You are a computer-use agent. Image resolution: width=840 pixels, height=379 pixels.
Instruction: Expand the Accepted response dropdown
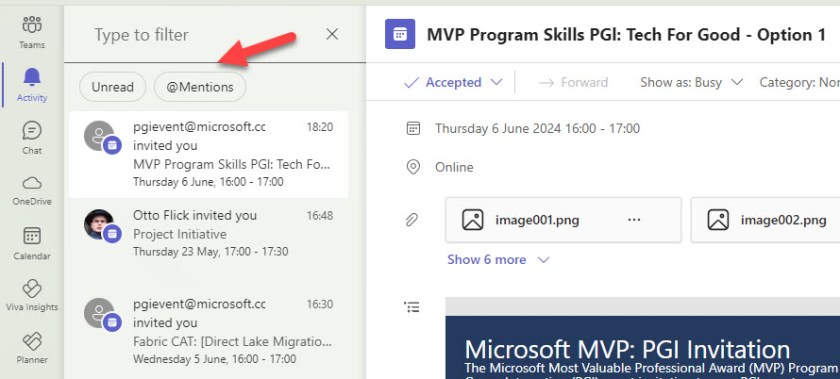(x=453, y=83)
